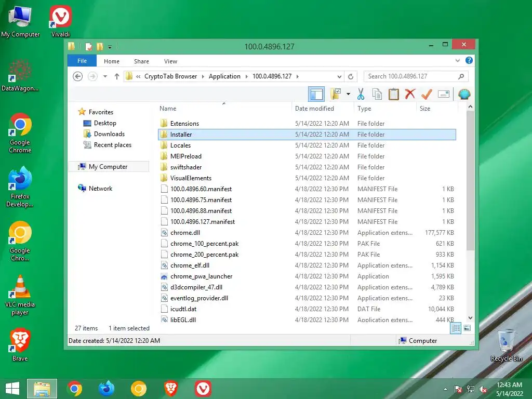
Task: Click the Help question mark icon
Action: [469, 60]
